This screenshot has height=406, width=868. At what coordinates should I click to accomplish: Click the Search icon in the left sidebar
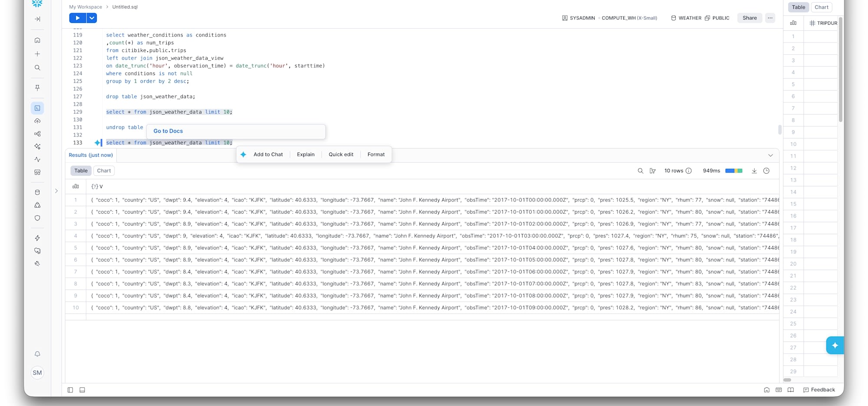(x=37, y=68)
